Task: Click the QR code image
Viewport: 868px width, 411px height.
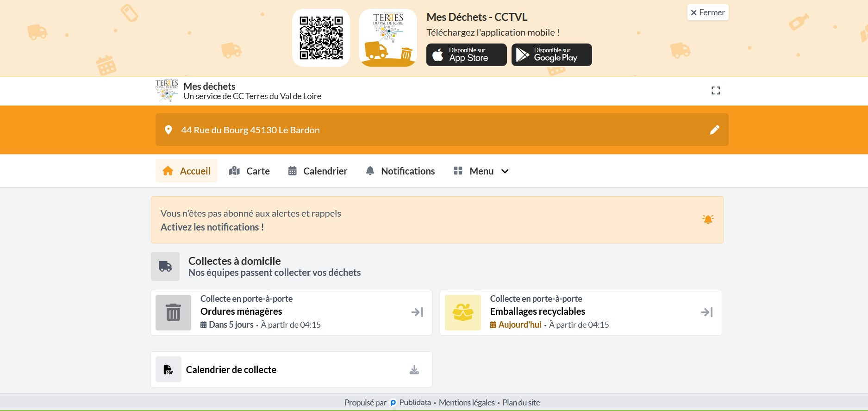Action: tap(321, 38)
